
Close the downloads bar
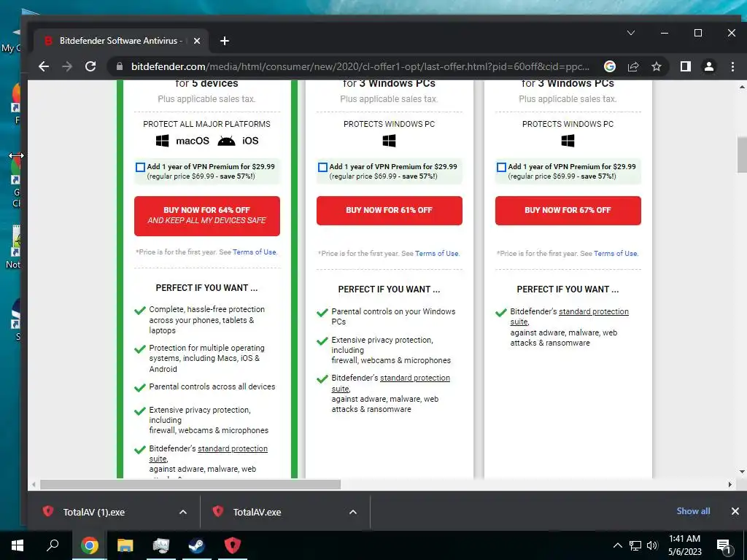coord(735,511)
